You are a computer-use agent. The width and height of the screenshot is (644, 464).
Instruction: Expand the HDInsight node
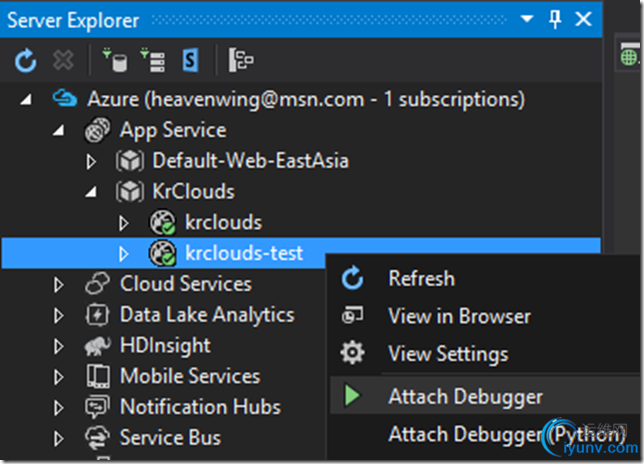point(58,346)
